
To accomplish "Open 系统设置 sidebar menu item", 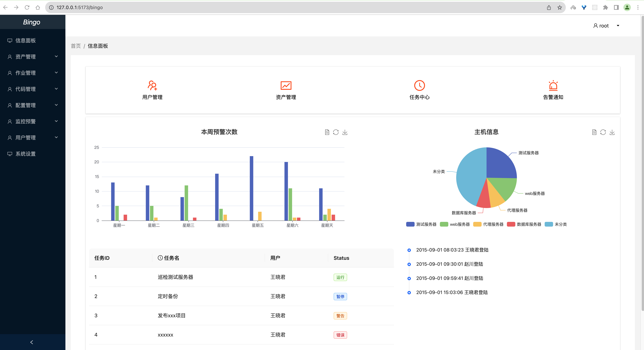I will point(25,154).
